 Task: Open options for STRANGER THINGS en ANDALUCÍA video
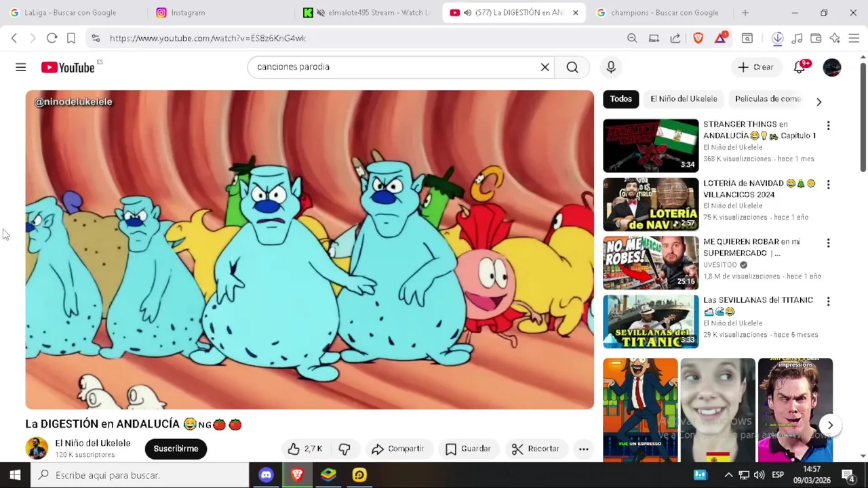(828, 126)
